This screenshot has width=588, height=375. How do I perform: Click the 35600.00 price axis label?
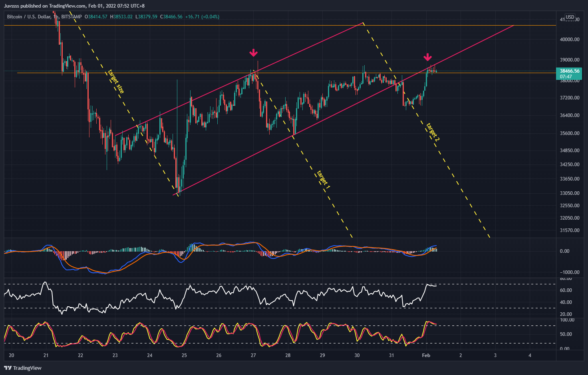[x=570, y=133]
